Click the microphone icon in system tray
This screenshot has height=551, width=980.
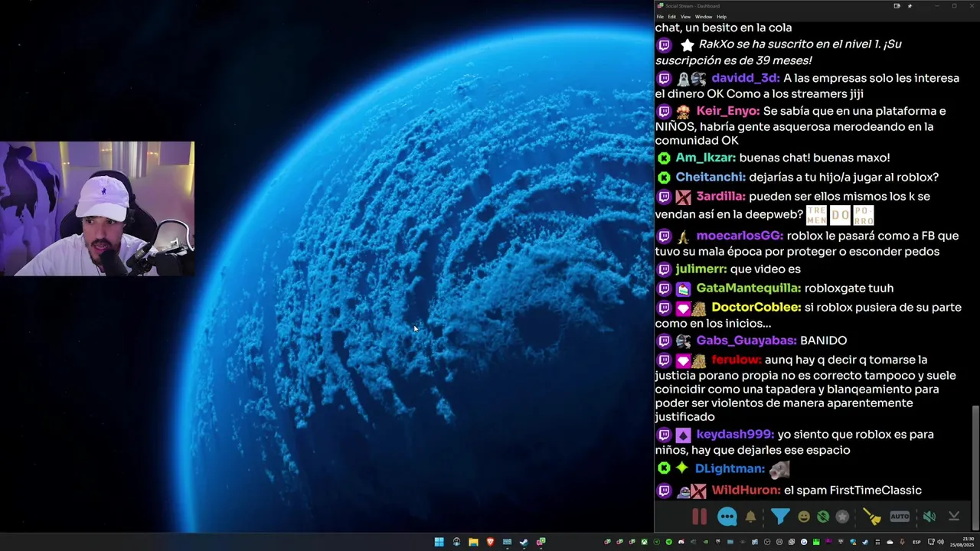click(x=902, y=542)
